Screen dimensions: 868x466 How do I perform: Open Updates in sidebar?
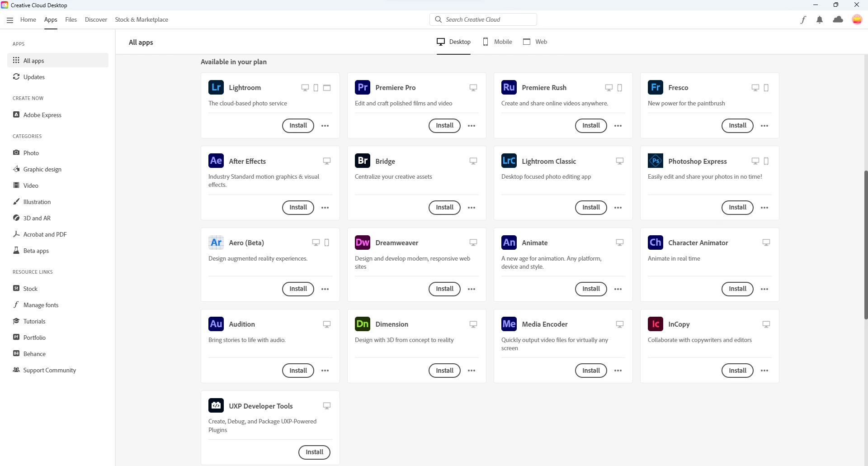click(x=58, y=77)
